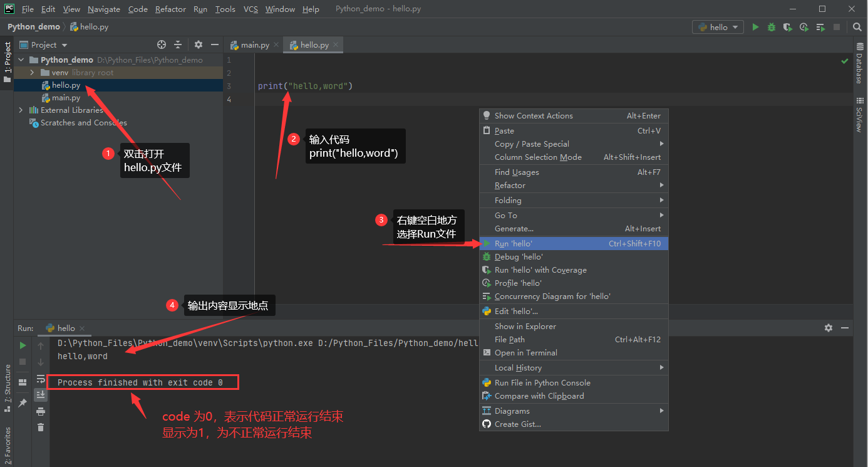868x467 pixels.
Task: Click Run panel stop square icon
Action: click(23, 362)
